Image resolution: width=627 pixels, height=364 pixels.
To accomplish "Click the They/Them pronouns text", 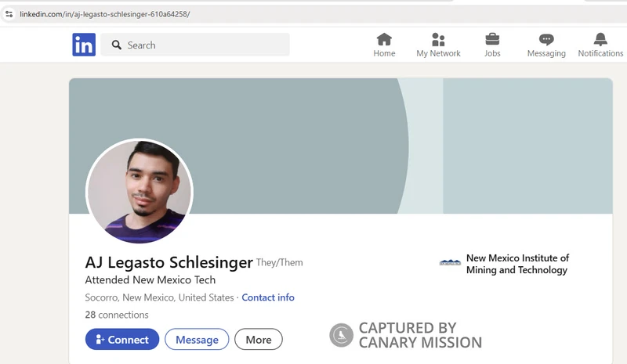I will pos(280,262).
